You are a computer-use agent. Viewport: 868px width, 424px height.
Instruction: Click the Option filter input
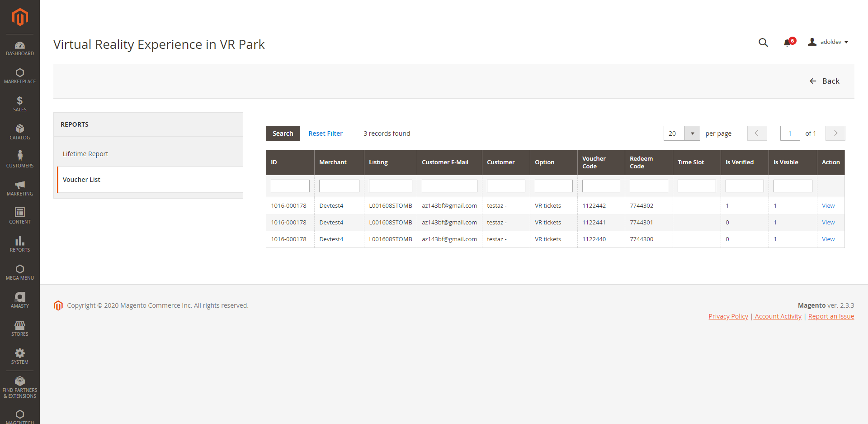(554, 186)
